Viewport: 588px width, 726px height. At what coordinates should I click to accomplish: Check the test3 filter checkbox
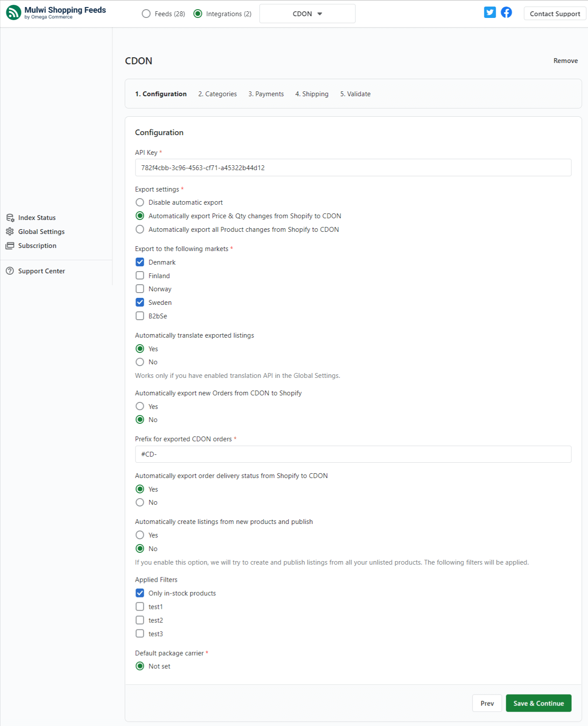(x=140, y=634)
